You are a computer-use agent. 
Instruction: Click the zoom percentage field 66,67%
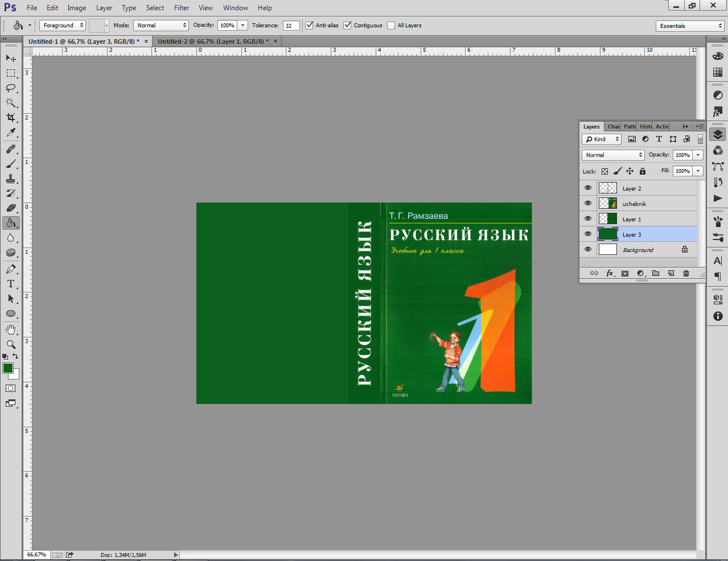[x=37, y=555]
